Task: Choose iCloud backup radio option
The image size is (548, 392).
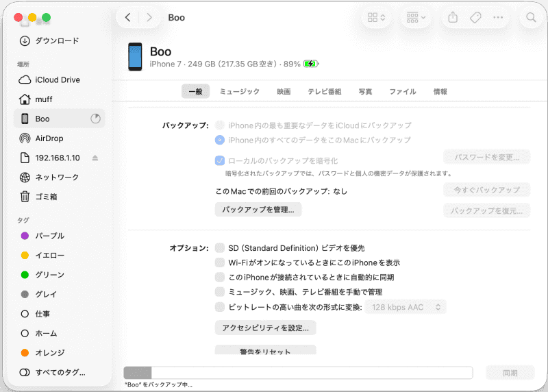Action: [219, 125]
